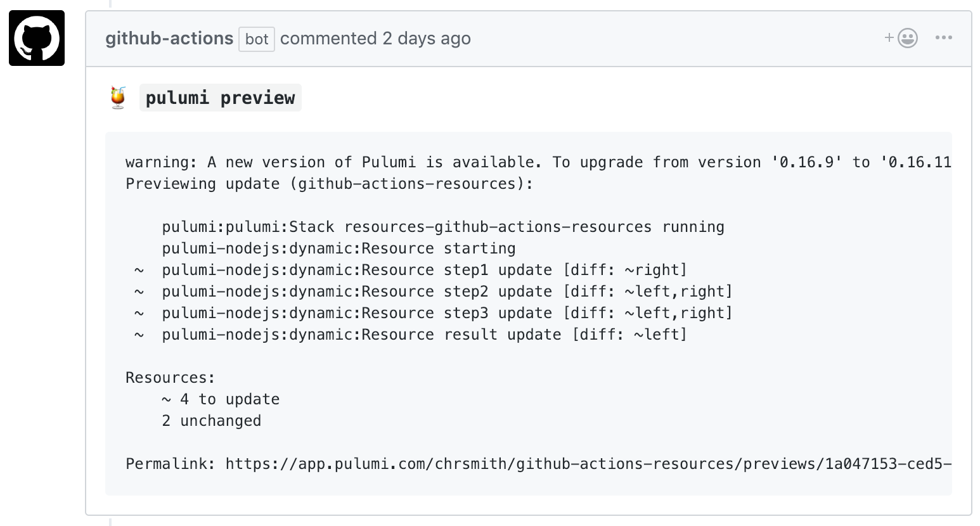The height and width of the screenshot is (526, 980).
Task: Click the bot badge beside github-actions
Action: tap(256, 39)
